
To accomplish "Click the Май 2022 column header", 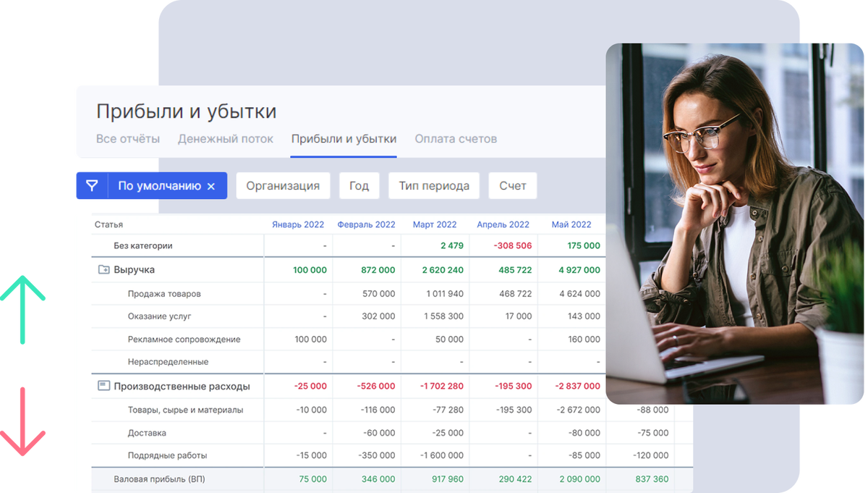I will pyautogui.click(x=571, y=224).
